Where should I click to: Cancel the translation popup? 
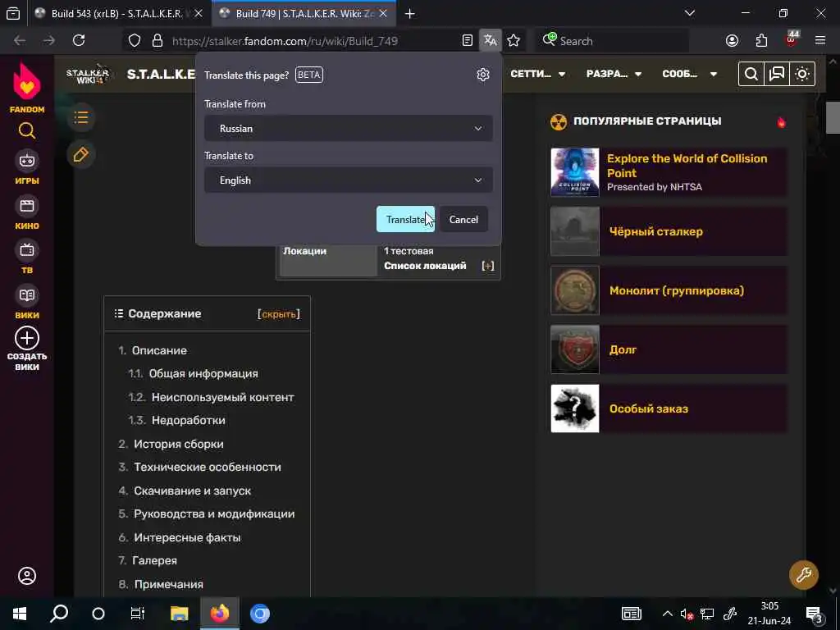[463, 219]
